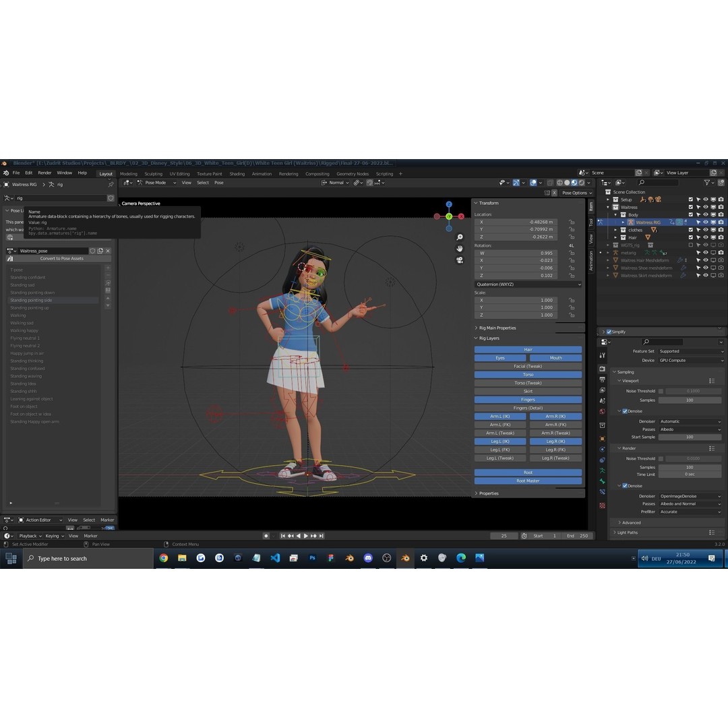Open the Device GPU Compute dropdown
Image resolution: width=728 pixels, height=728 pixels.
pos(691,360)
